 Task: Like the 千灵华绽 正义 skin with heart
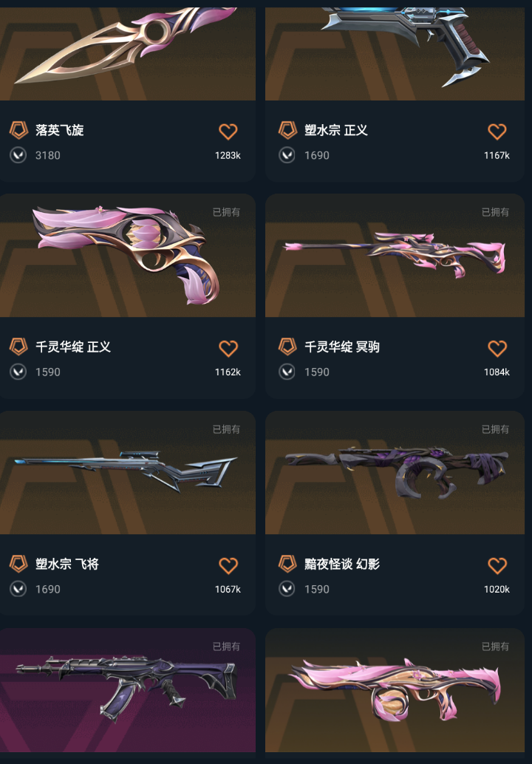pos(228,348)
